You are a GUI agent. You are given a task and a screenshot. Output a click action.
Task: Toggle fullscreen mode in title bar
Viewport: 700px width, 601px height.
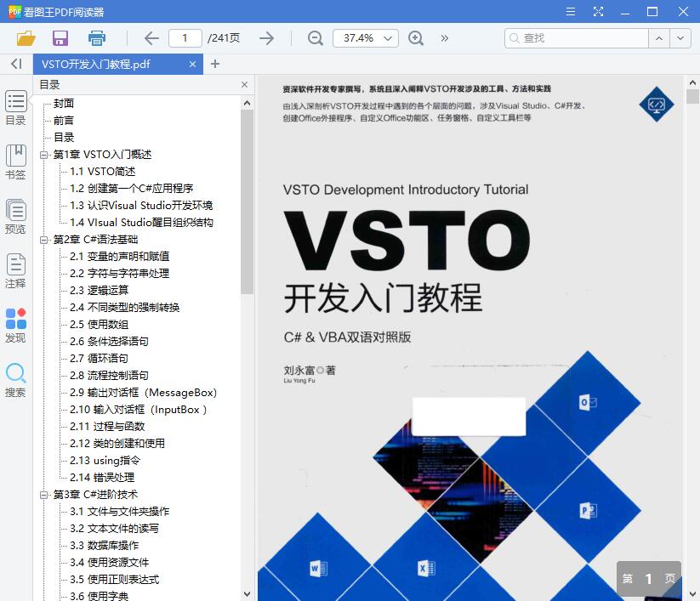(598, 12)
